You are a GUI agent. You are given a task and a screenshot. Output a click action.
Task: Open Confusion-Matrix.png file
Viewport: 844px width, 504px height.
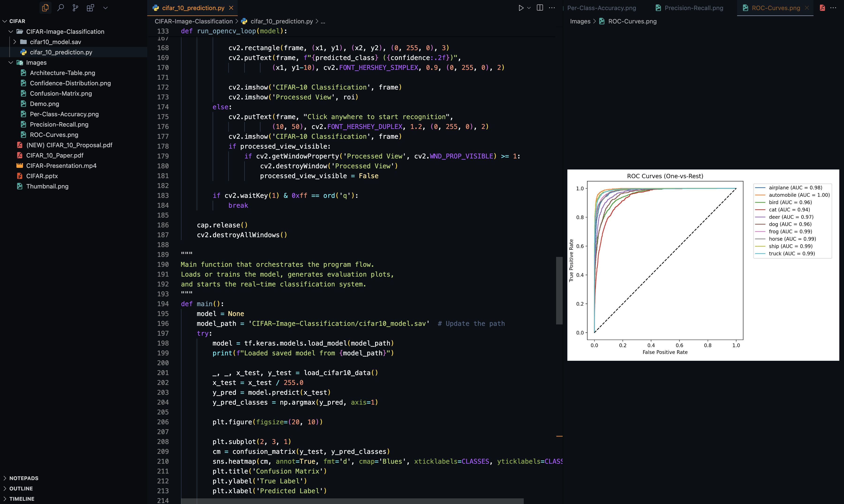click(x=61, y=93)
